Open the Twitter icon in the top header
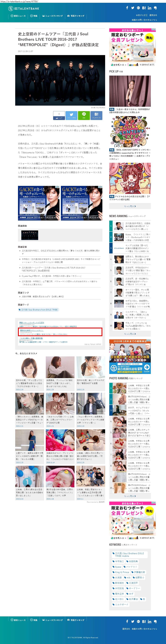 (133, 8)
